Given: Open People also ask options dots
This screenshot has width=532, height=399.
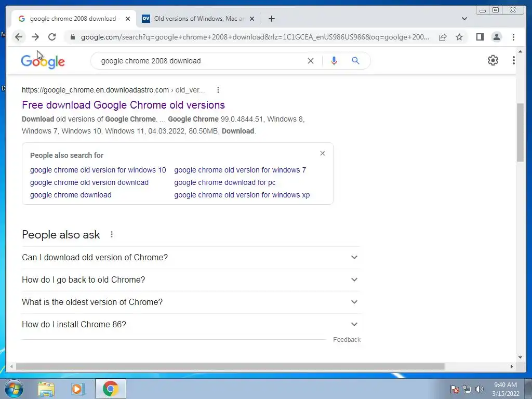Looking at the screenshot, I should pos(112,234).
